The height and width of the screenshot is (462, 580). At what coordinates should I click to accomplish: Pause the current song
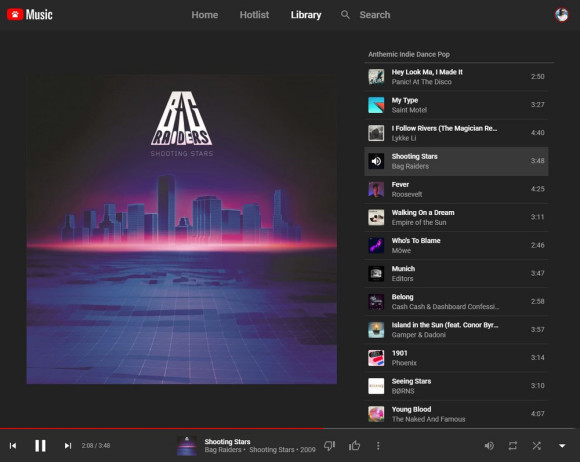pos(40,446)
